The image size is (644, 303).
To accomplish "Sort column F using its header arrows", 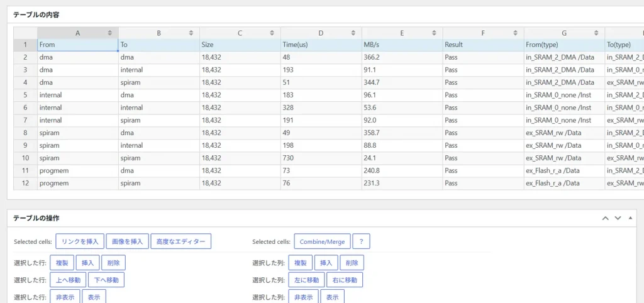I will pyautogui.click(x=515, y=33).
